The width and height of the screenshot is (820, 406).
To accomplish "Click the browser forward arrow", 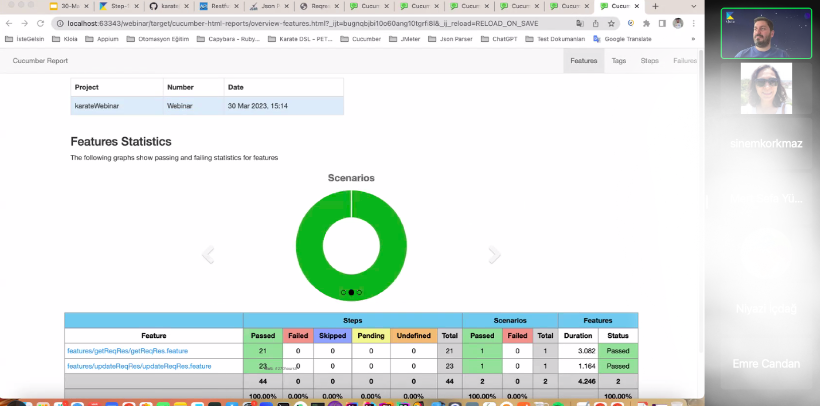I will (x=25, y=24).
